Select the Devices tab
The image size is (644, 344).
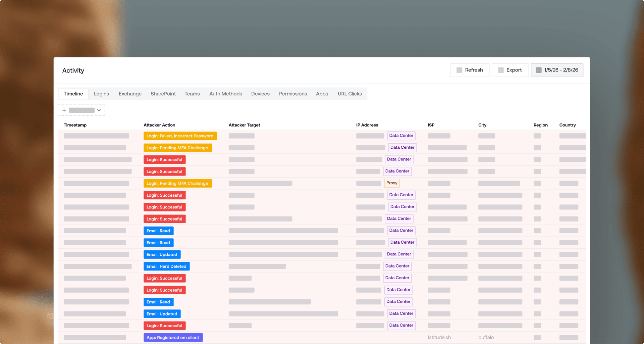[260, 94]
